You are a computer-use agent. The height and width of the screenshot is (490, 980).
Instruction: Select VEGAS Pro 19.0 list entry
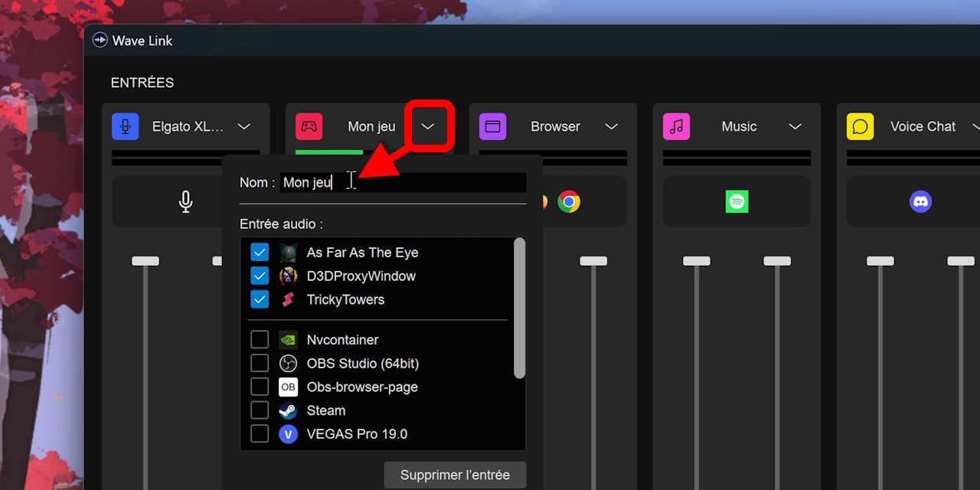(356, 434)
